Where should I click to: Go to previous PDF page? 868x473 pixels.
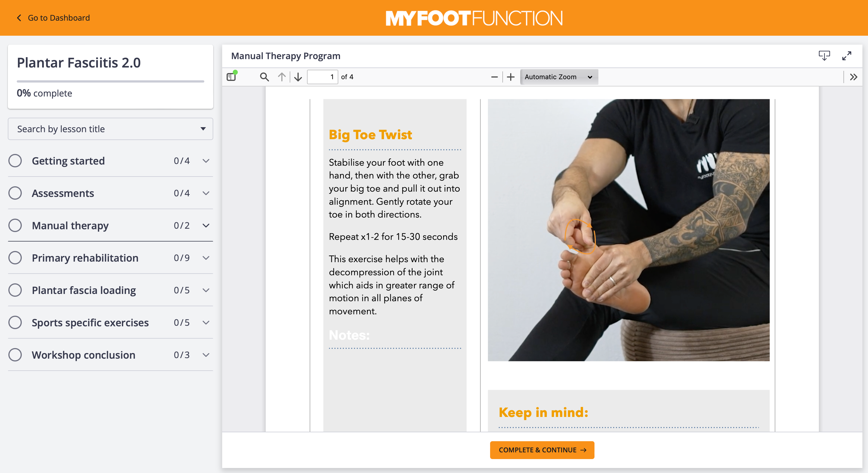click(x=282, y=77)
